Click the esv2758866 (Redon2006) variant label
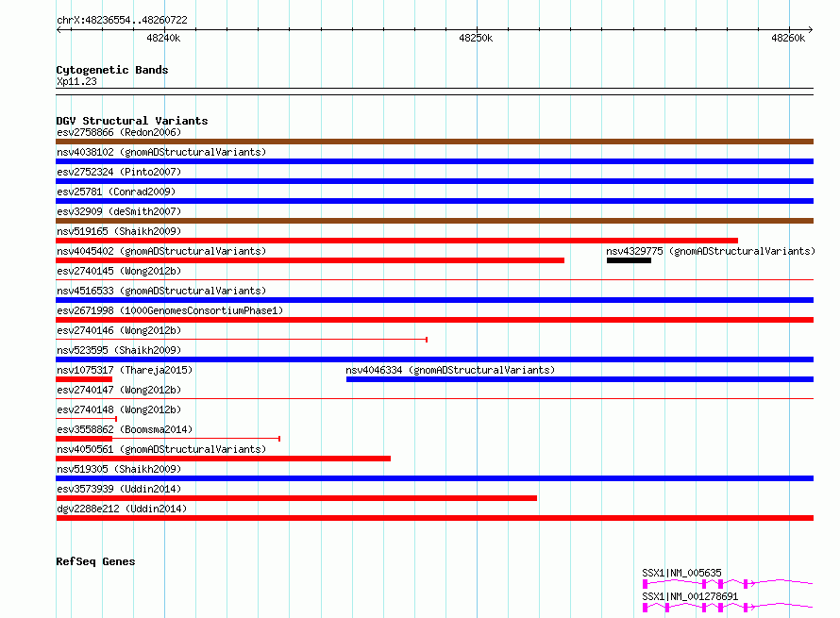This screenshot has height=618, width=840. tap(119, 132)
